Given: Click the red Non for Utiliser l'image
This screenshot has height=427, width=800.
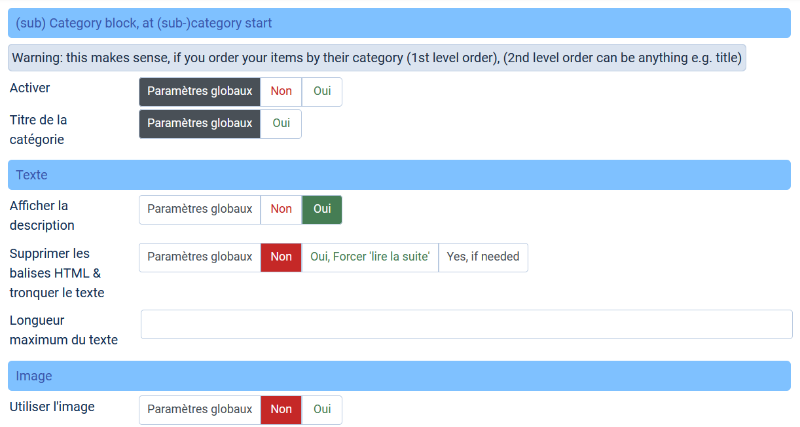Looking at the screenshot, I should 281,410.
